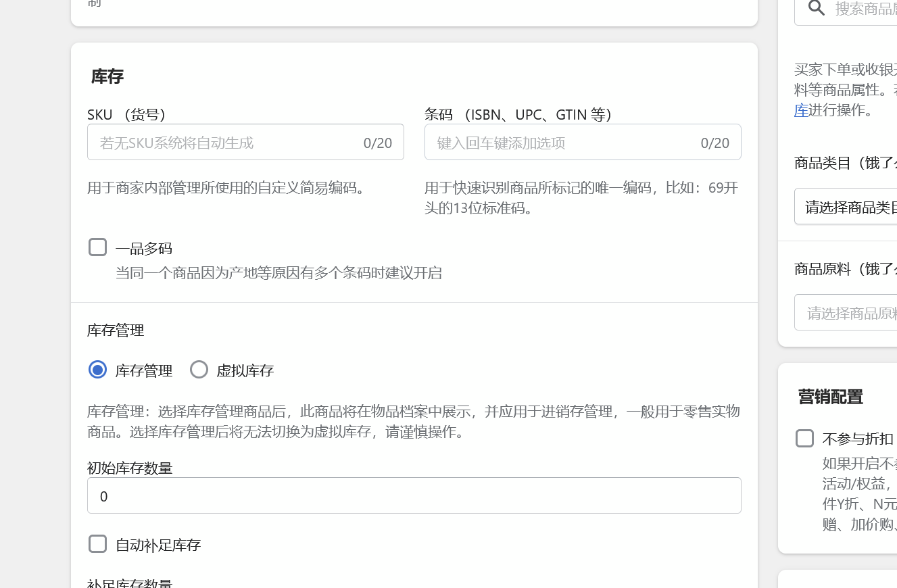The image size is (897, 588).
Task: Click the 营销配置 section heading
Action: [830, 397]
